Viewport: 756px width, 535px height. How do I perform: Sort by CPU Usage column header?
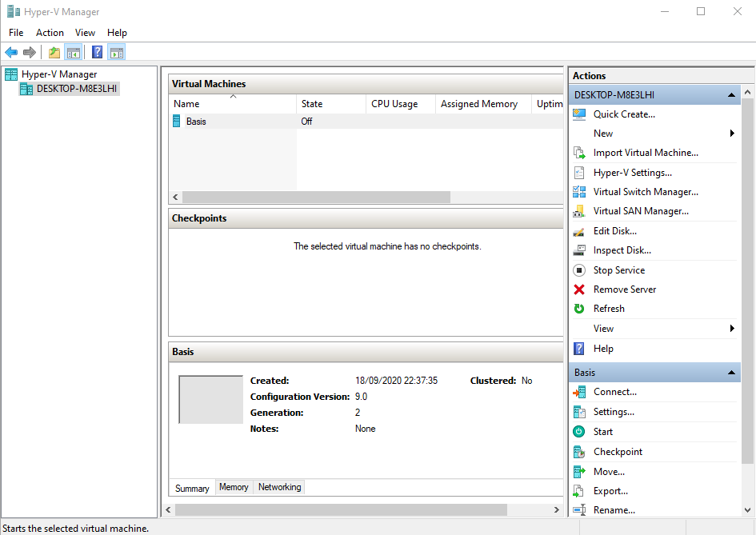tap(401, 104)
